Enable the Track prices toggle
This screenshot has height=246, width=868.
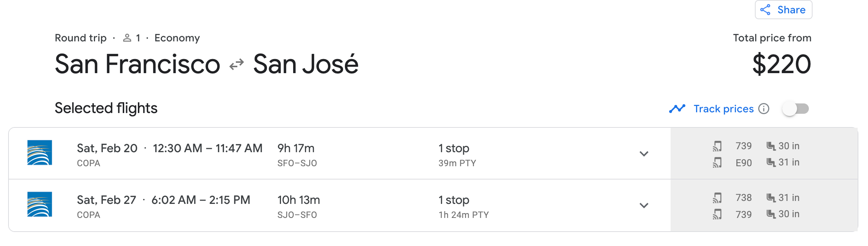click(x=796, y=109)
